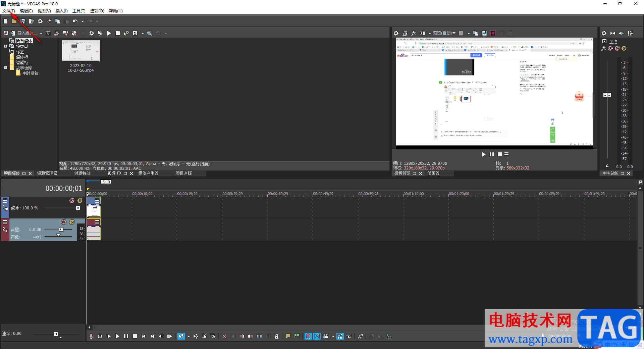Open the preview quality dropdown
The height and width of the screenshot is (349, 644).
(444, 33)
